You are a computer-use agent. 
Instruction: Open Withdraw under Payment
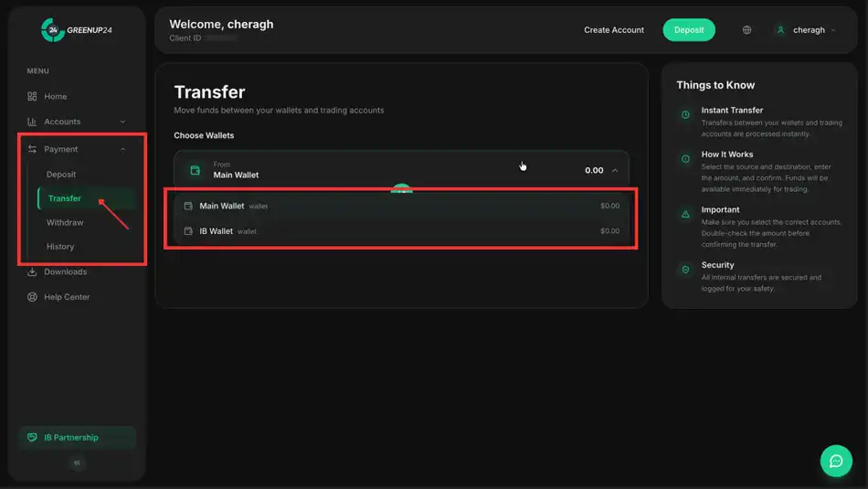click(x=65, y=223)
